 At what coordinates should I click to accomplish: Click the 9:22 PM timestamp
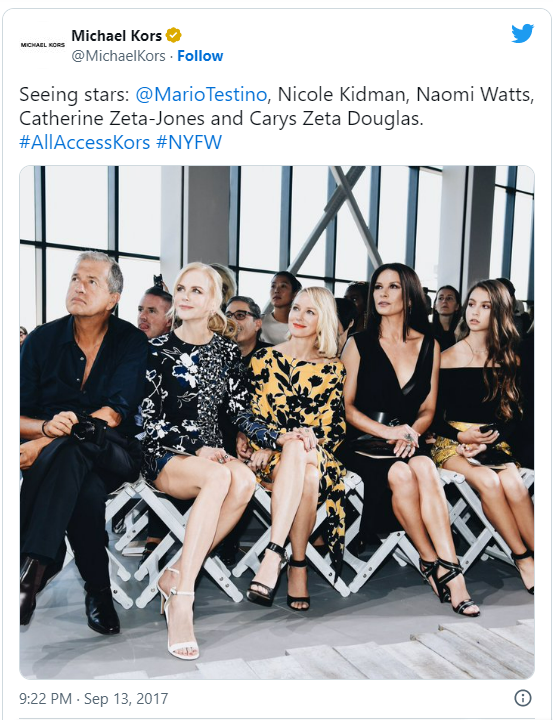45,698
